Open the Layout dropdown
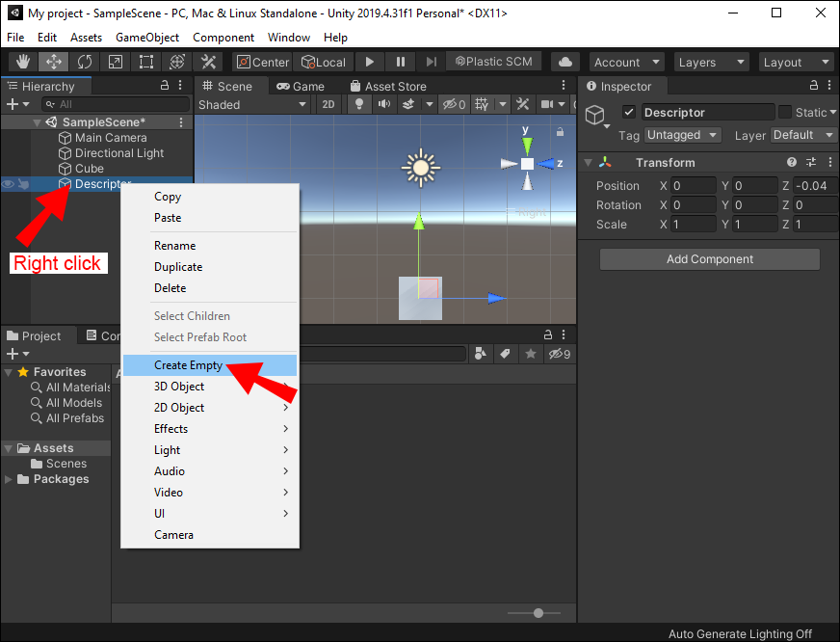This screenshot has height=642, width=840. [x=796, y=62]
